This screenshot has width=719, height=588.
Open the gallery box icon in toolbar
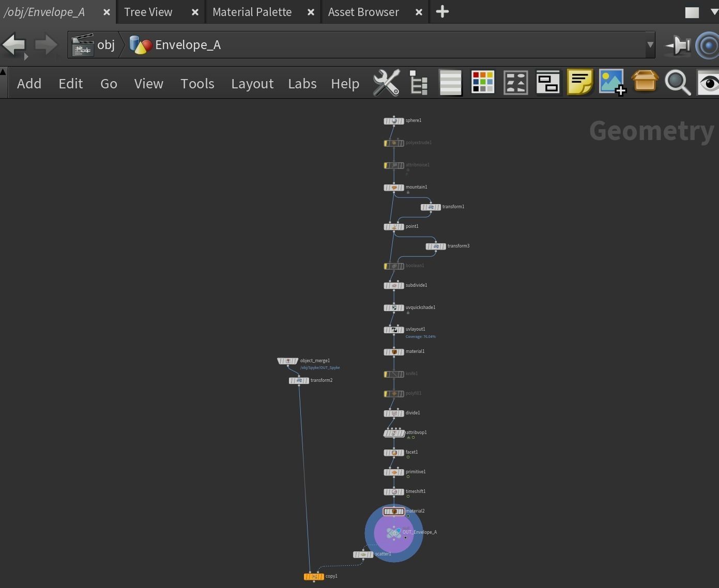[645, 82]
